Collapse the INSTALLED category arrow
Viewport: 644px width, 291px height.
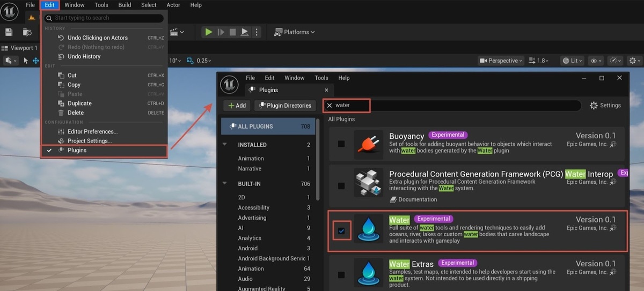[x=225, y=145]
